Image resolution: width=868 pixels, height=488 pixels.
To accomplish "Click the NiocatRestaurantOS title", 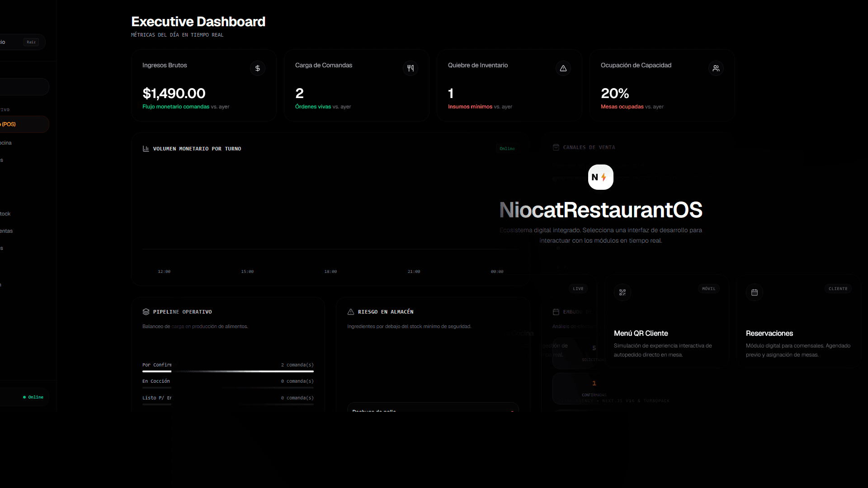I will click(601, 210).
